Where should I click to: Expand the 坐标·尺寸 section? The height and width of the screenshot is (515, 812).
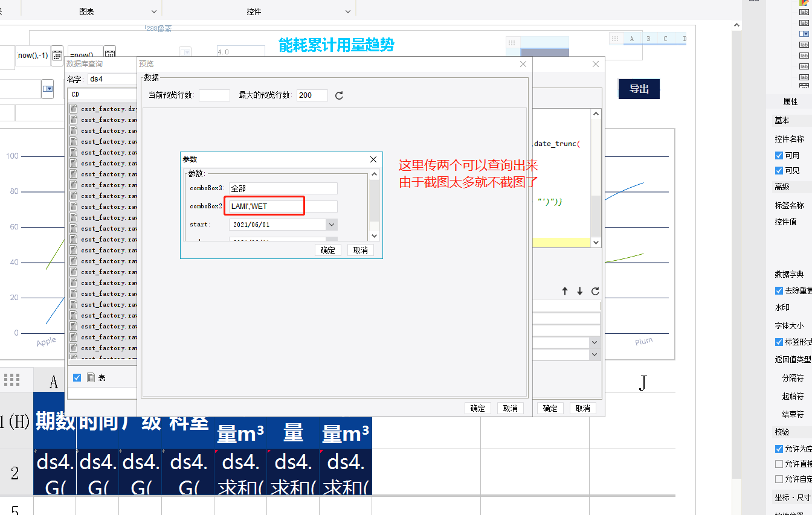[793, 497]
